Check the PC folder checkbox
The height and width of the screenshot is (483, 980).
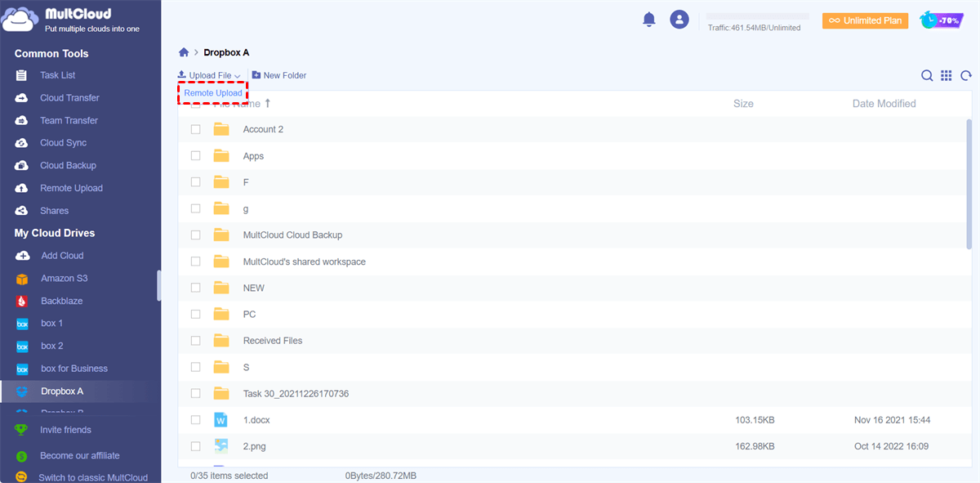195,314
